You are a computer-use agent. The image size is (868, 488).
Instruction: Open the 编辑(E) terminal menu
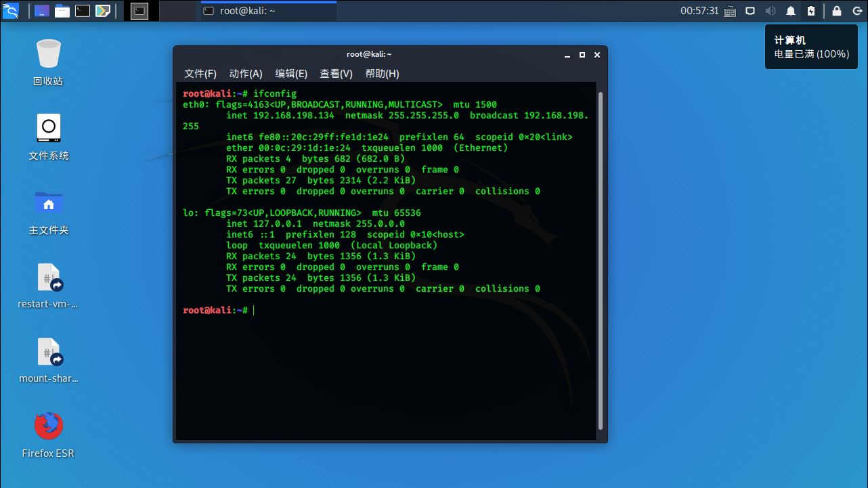click(291, 74)
